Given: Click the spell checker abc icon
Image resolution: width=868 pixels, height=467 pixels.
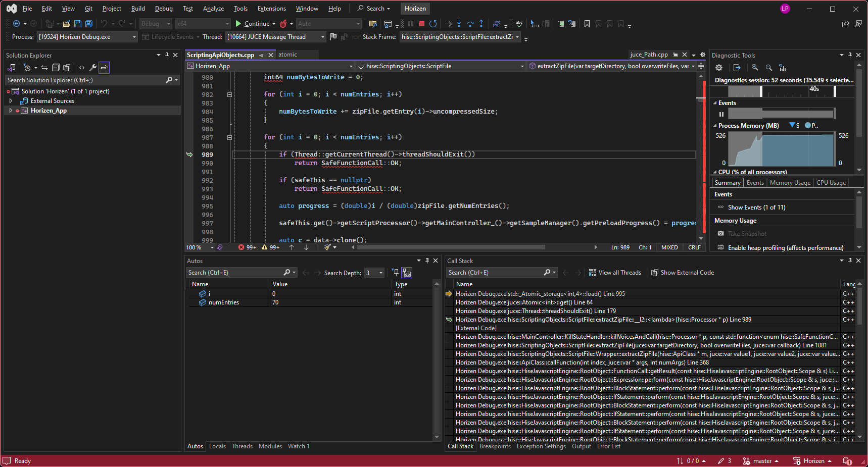Looking at the screenshot, I should (519, 24).
